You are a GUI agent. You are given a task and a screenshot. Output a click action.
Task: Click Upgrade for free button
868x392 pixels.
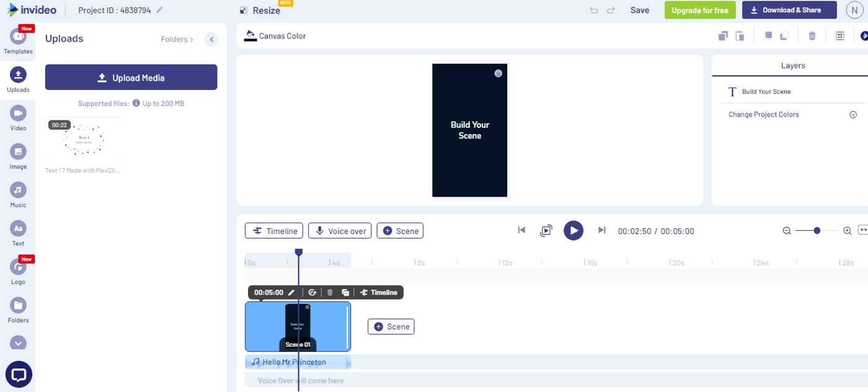coord(700,10)
